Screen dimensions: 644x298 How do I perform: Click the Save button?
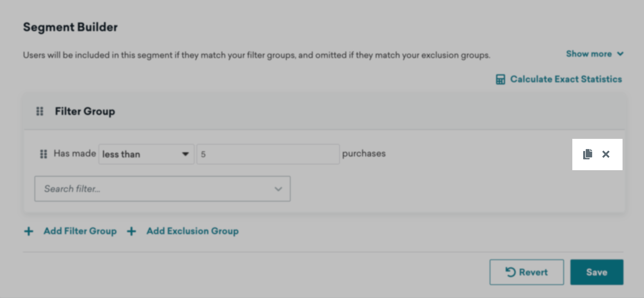tap(596, 272)
